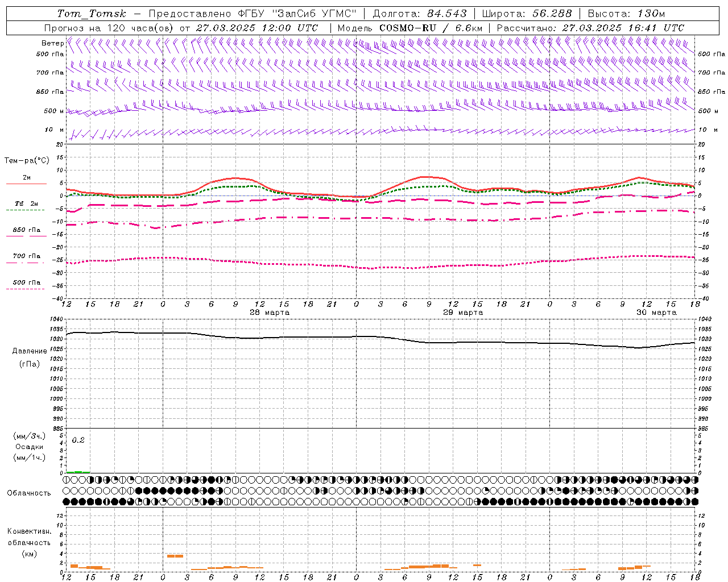
Task: Click the left 500 м wind level label
Action: click(54, 111)
